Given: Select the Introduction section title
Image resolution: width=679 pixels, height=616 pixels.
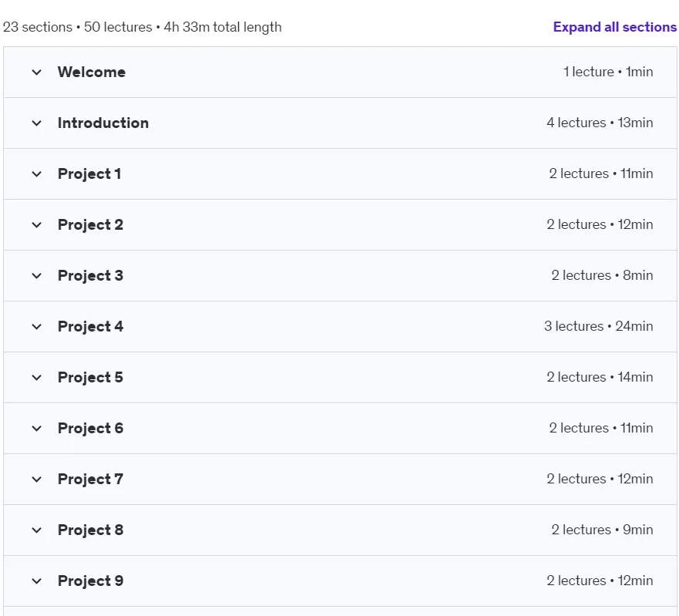Looking at the screenshot, I should 103,123.
